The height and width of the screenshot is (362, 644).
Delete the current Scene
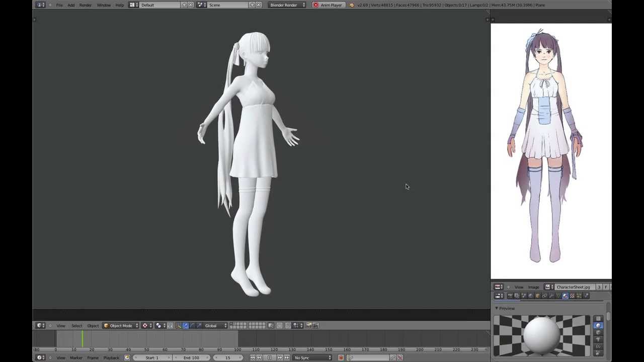[259, 5]
